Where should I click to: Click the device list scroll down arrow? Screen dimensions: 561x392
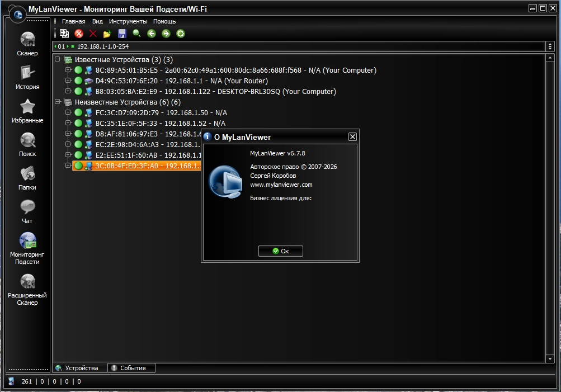click(x=550, y=359)
